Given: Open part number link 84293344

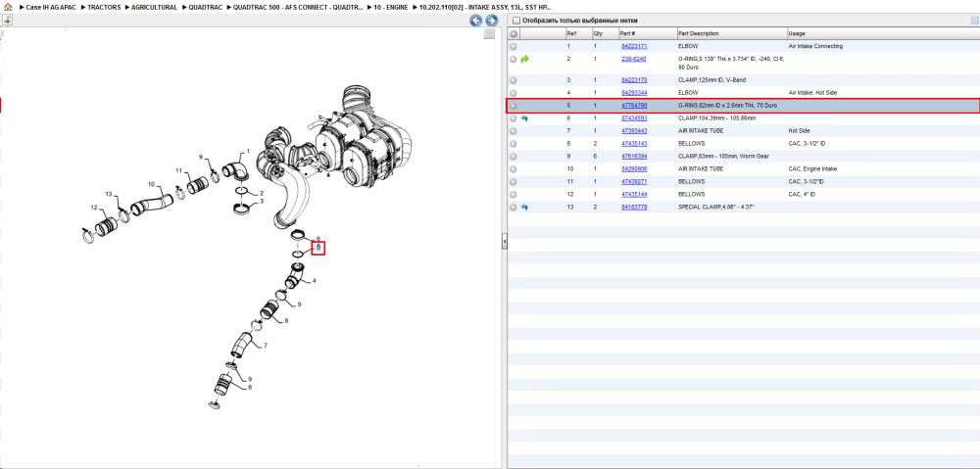Looking at the screenshot, I should point(634,92).
